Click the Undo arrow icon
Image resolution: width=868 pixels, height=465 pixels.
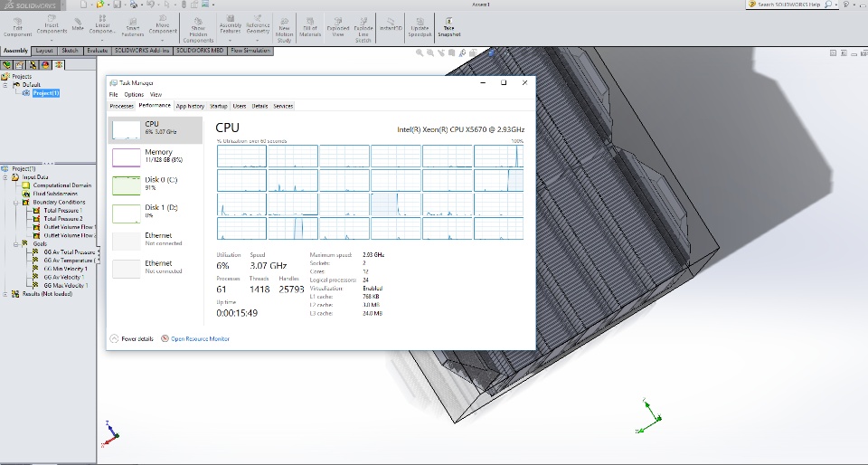[150, 5]
